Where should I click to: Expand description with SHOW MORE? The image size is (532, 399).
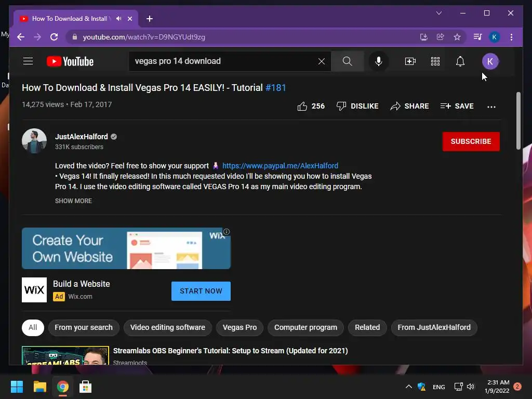tap(73, 201)
